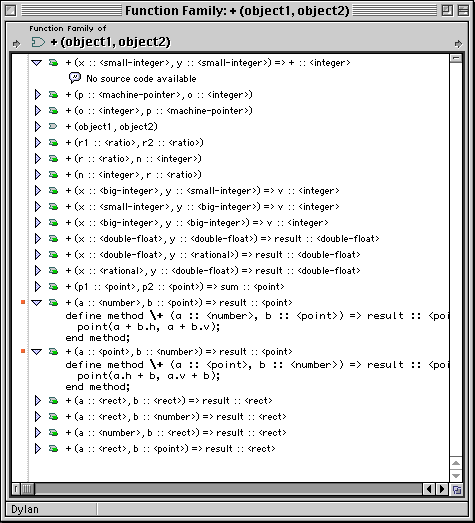This screenshot has height=523, width=475.
Task: Click method icon of ratio, integer row
Action: [53, 158]
